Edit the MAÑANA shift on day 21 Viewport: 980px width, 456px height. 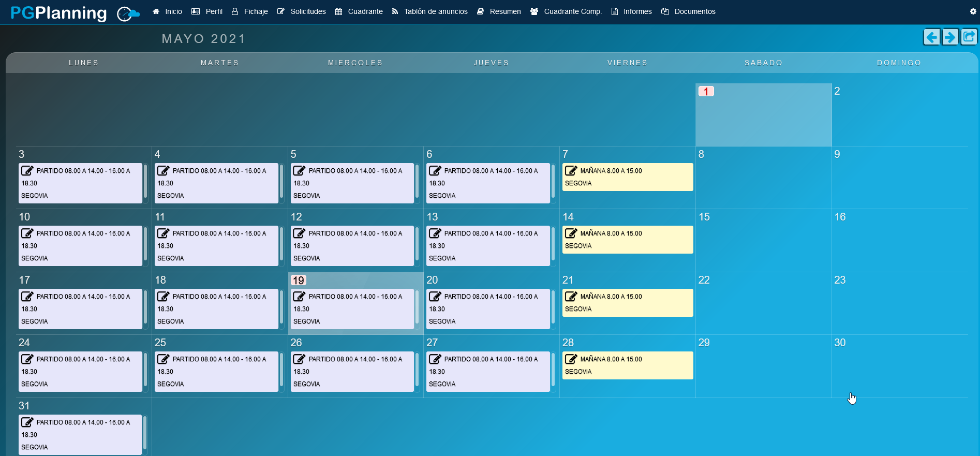pos(571,297)
